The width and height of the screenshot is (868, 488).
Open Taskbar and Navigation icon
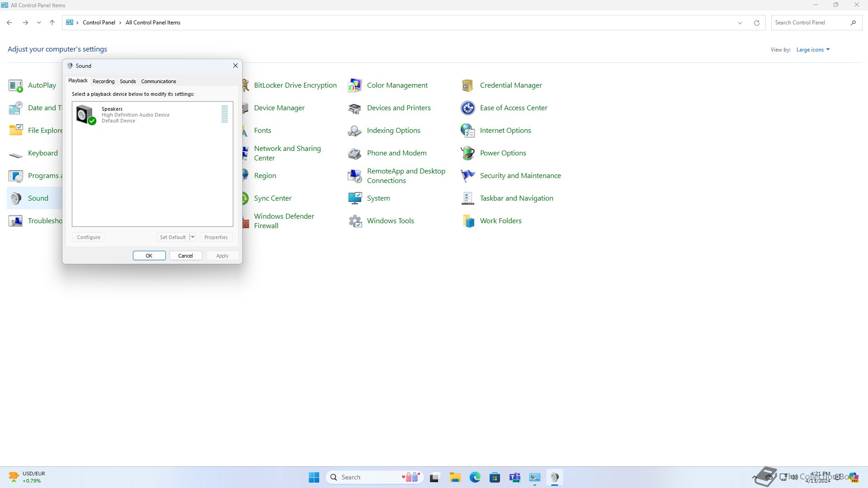point(468,198)
